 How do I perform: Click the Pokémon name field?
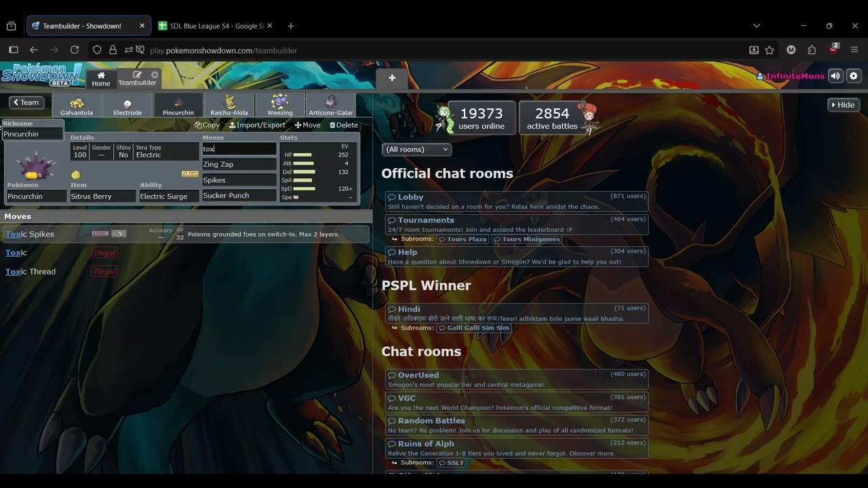(37, 197)
